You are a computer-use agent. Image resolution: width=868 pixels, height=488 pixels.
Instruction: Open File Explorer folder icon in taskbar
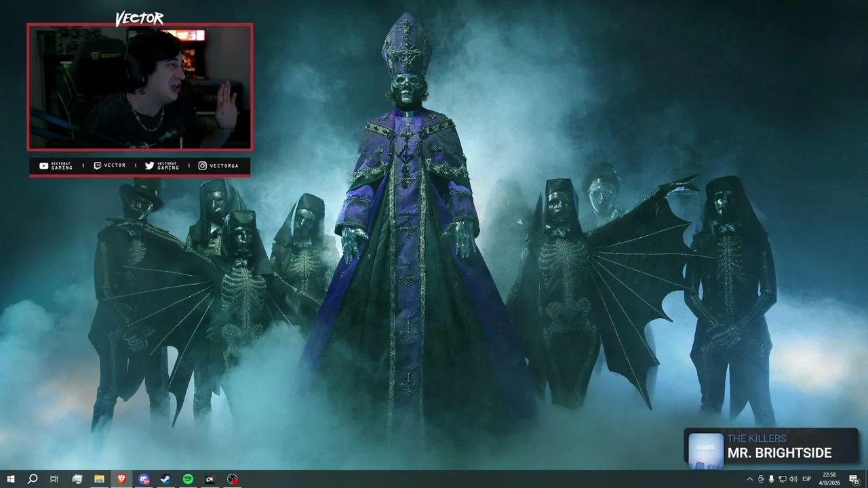pos(99,479)
